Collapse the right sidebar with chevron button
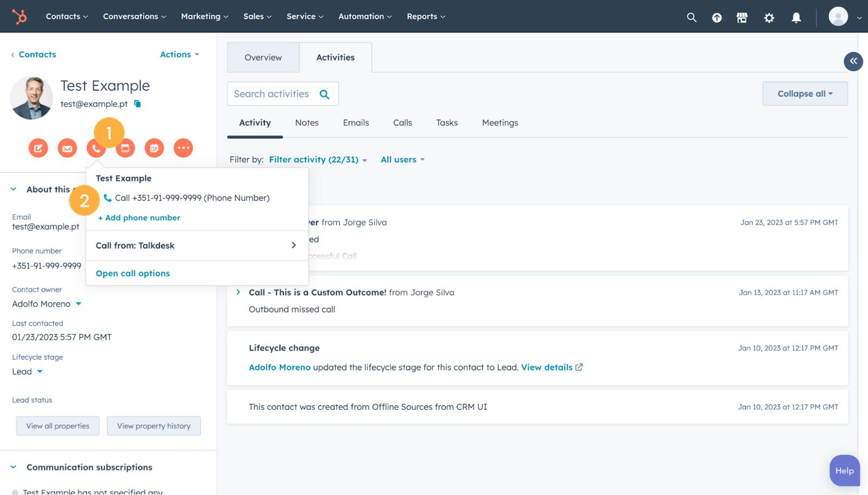Image resolution: width=868 pixels, height=495 pixels. [x=853, y=61]
